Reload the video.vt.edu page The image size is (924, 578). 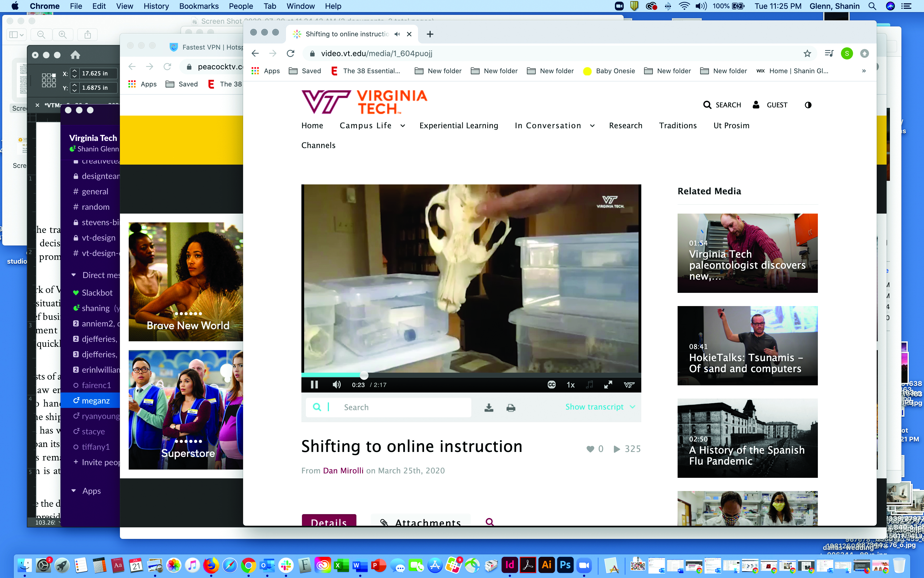click(291, 53)
